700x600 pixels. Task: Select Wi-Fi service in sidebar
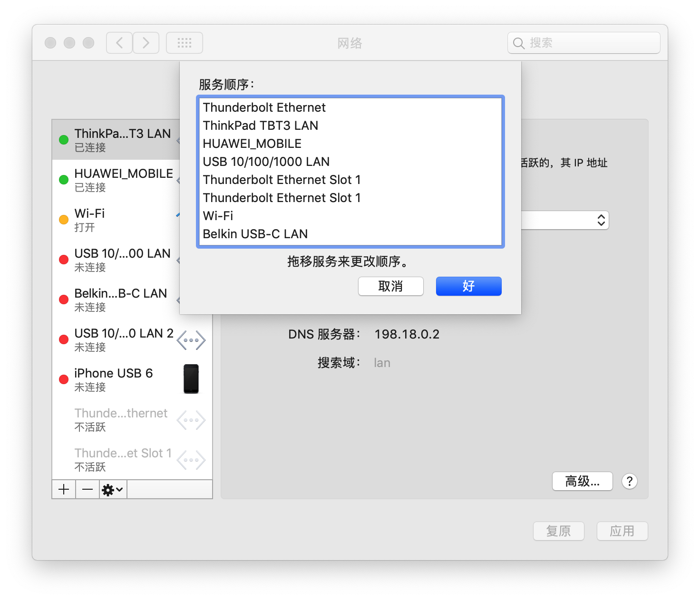(116, 220)
